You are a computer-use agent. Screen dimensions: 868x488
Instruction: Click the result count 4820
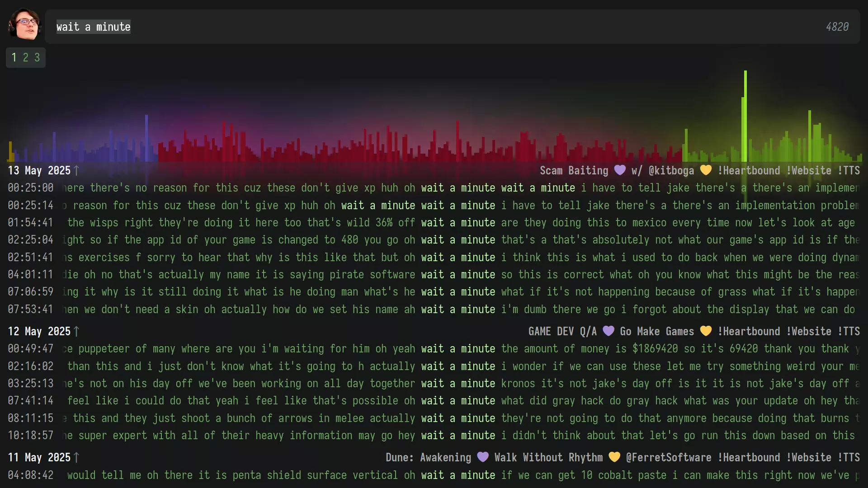[837, 27]
